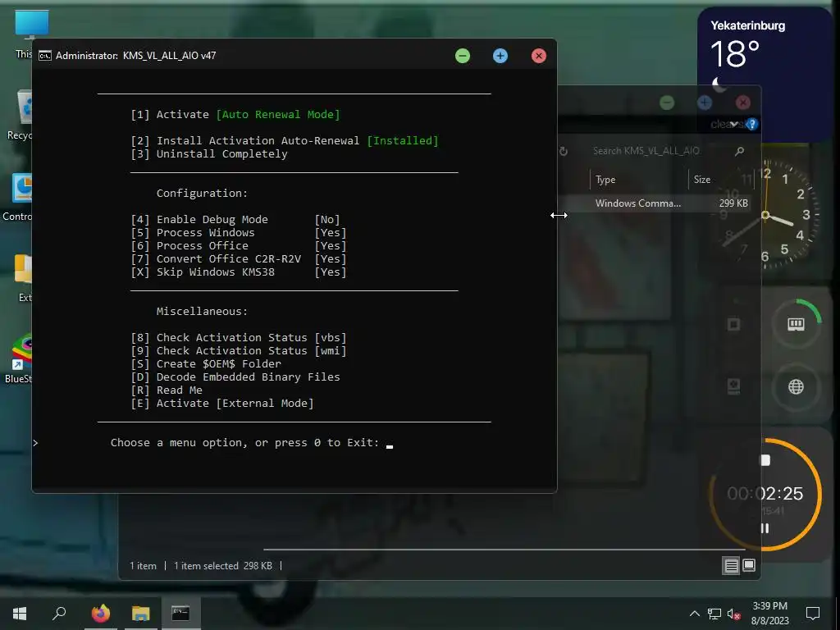Stop the timer with the square button
Screen dimensions: 840x630
point(765,460)
